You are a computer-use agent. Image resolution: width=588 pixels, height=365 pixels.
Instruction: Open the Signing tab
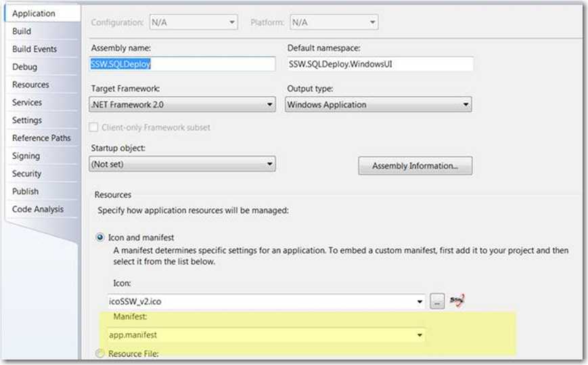(x=26, y=156)
